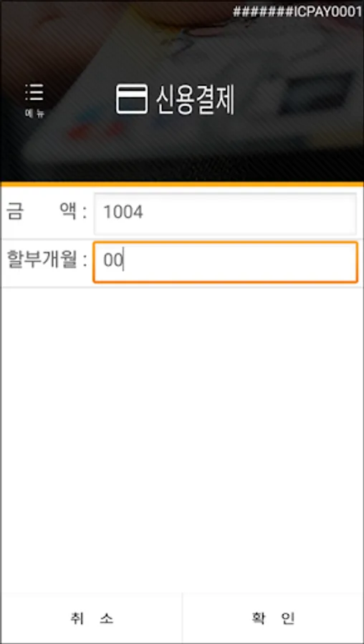Click the separator line between 금액 and 할부개월 rows

[x=182, y=238]
